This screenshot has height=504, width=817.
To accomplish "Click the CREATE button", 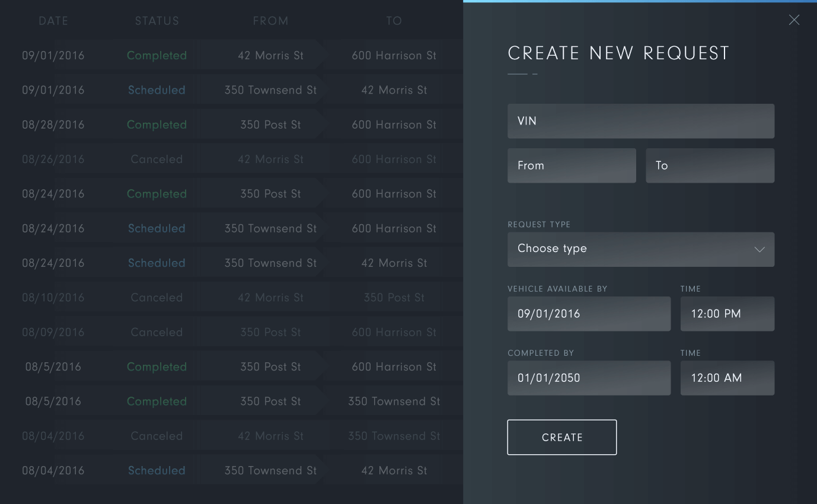I will pos(562,437).
